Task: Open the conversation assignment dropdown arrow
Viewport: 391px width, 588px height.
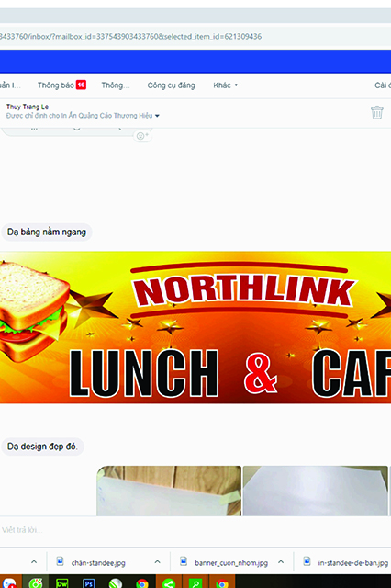Action: click(157, 116)
